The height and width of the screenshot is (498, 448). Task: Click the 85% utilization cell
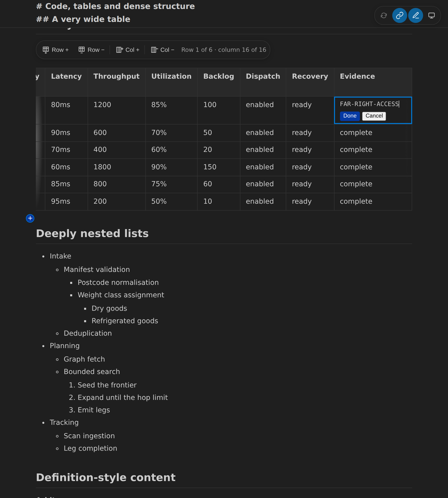171,110
